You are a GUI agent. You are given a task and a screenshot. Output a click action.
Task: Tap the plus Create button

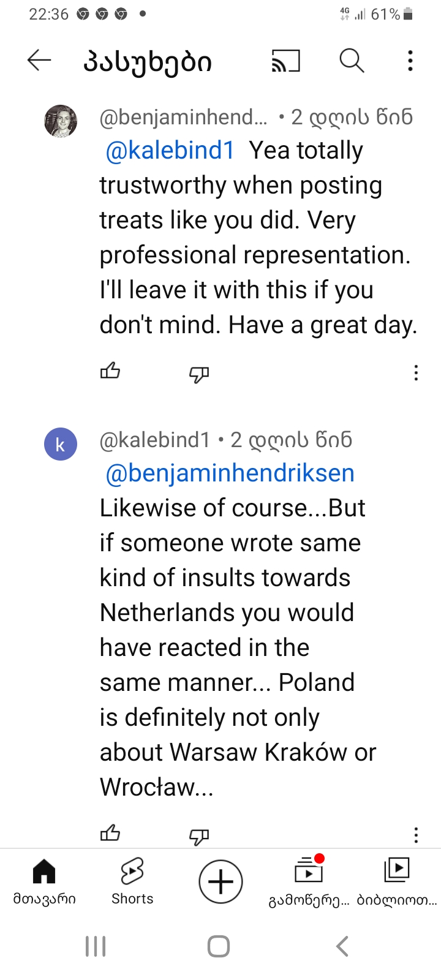pos(221,881)
